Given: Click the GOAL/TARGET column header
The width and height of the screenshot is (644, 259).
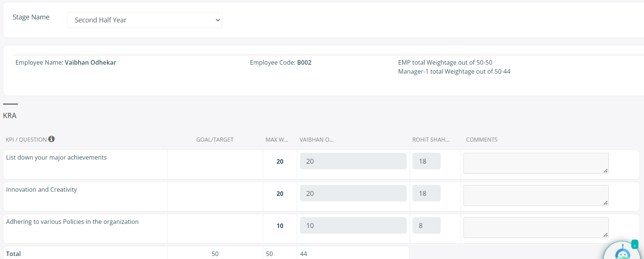Looking at the screenshot, I should (215, 140).
